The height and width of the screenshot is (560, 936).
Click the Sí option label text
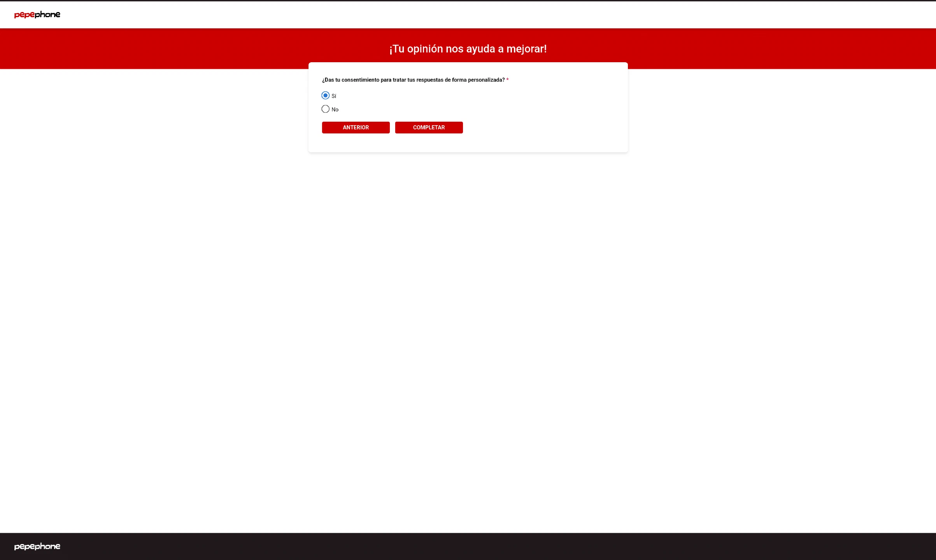[x=334, y=96]
